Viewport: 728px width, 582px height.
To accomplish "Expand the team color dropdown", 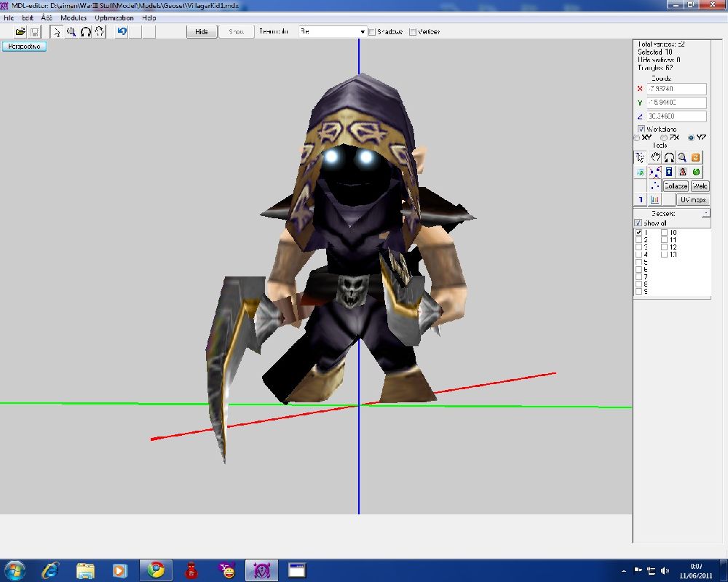I will click(363, 32).
